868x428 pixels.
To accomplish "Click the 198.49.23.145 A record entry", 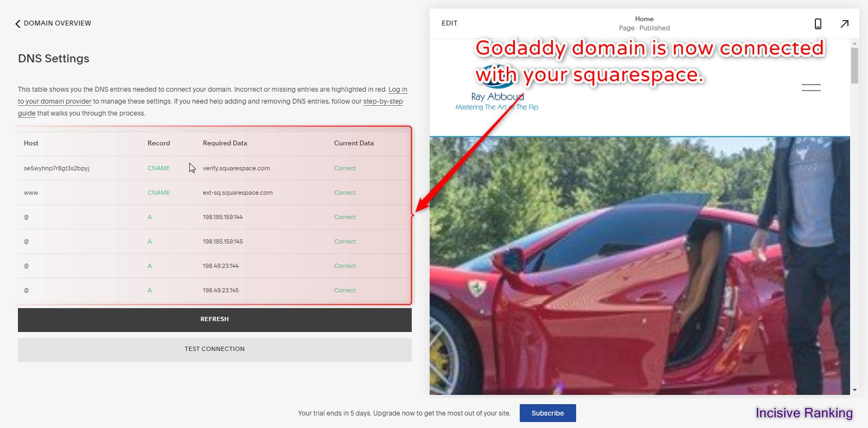I will (221, 290).
